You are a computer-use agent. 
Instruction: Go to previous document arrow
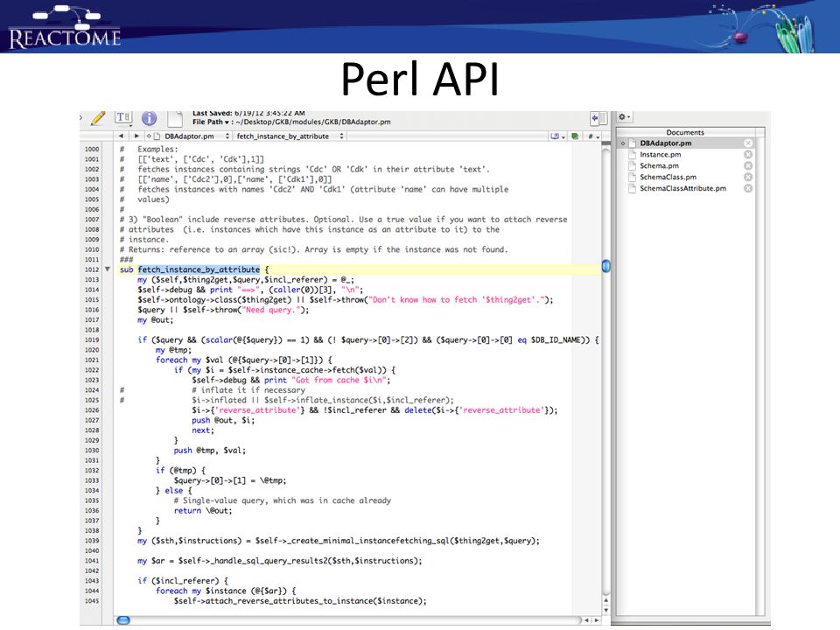pyautogui.click(x=121, y=136)
